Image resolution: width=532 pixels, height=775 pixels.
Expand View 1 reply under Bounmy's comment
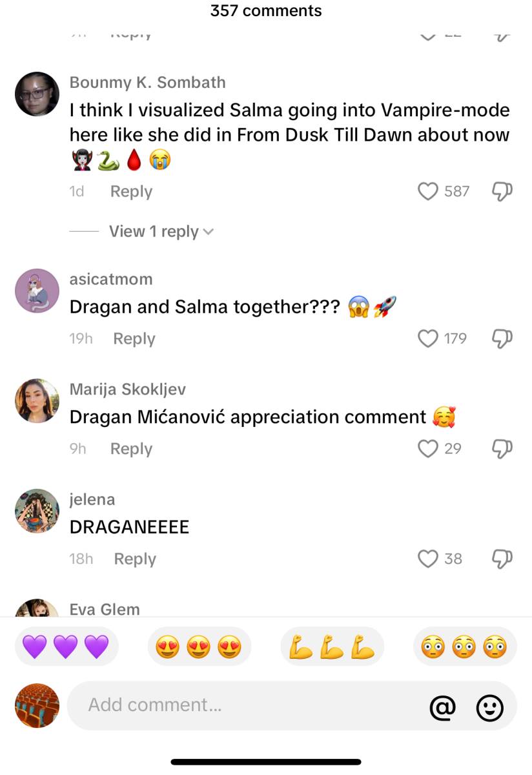point(161,231)
